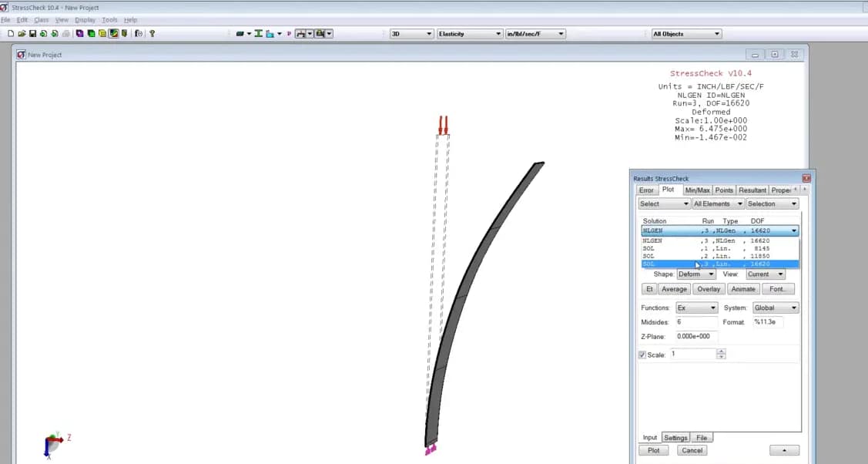Screen dimensions: 868x464
Task: Open the Tools menu
Action: pos(109,19)
